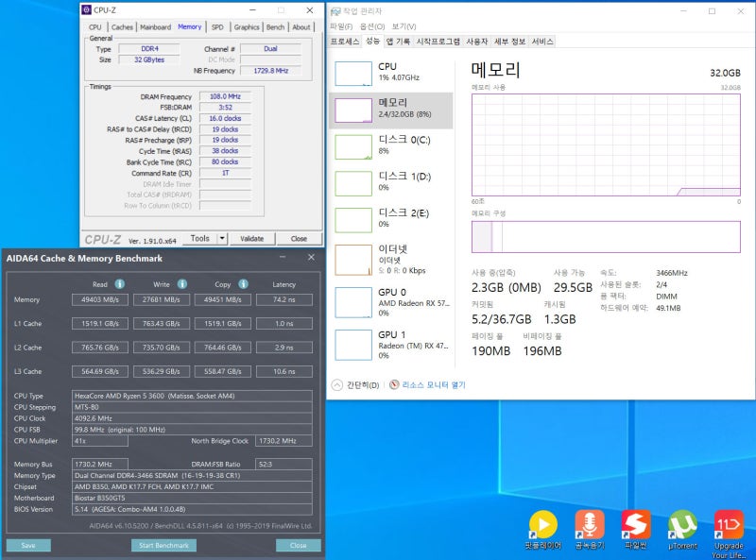This screenshot has height=560, width=756.
Task: Click Start Benchmark in AIDA64
Action: point(163,545)
